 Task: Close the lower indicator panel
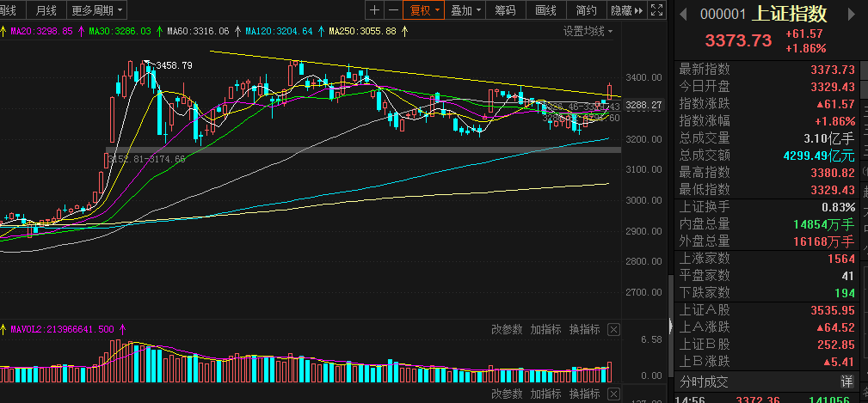pyautogui.click(x=613, y=394)
